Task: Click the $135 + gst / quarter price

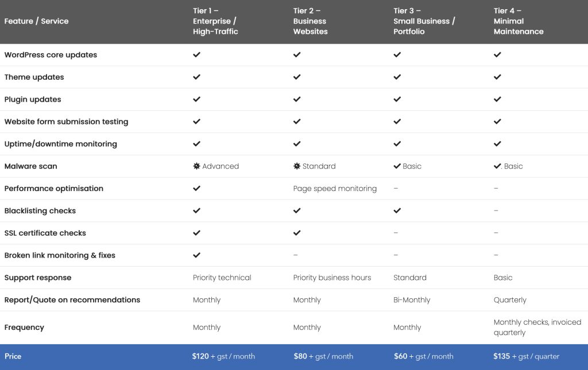Action: pyautogui.click(x=526, y=356)
